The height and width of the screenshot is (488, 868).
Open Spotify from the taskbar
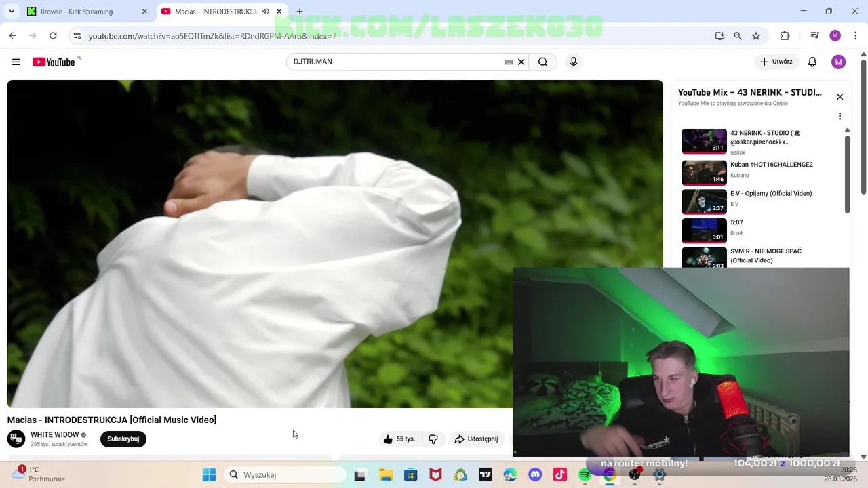coord(585,475)
